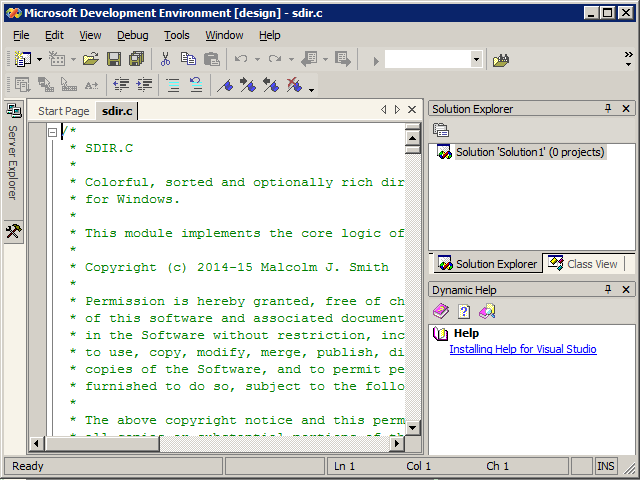Open the Navigate Backward dropdown arrow

[325, 60]
